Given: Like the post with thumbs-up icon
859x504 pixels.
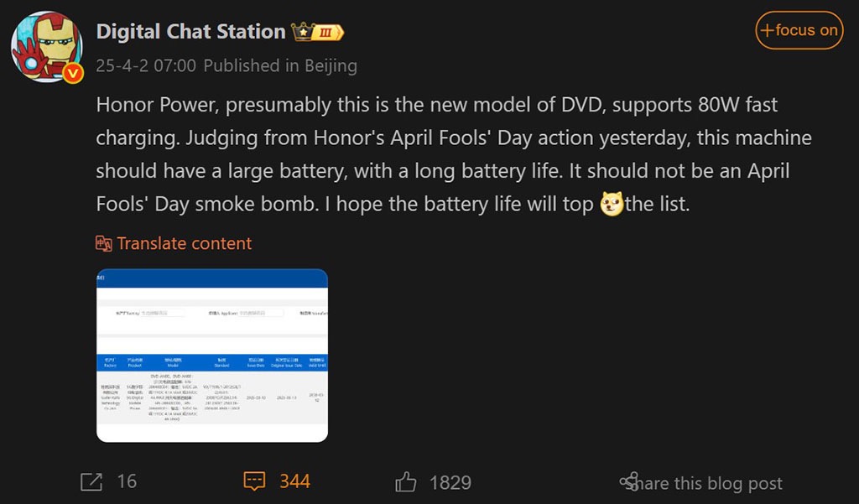Looking at the screenshot, I should (x=406, y=481).
